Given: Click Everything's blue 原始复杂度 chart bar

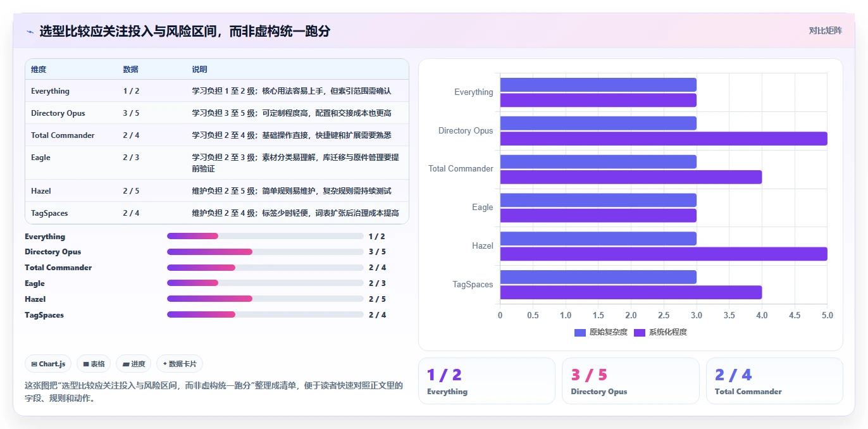Looking at the screenshot, I should (x=598, y=85).
